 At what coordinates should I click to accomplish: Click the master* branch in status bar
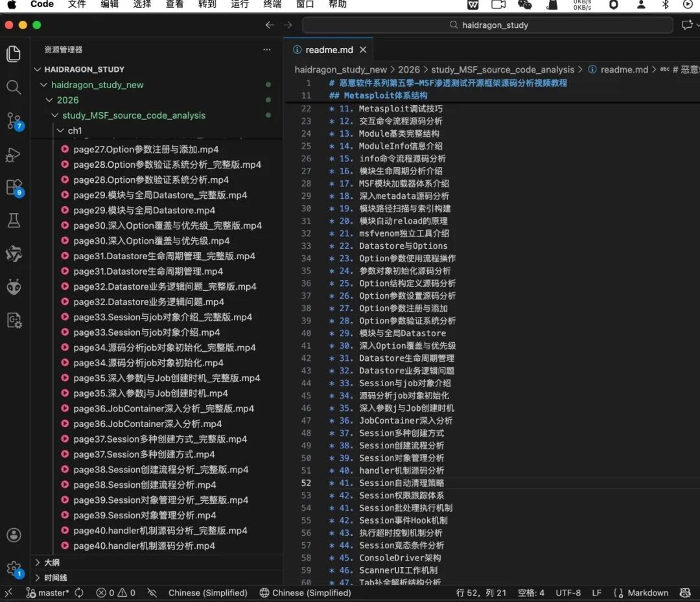pyautogui.click(x=47, y=593)
